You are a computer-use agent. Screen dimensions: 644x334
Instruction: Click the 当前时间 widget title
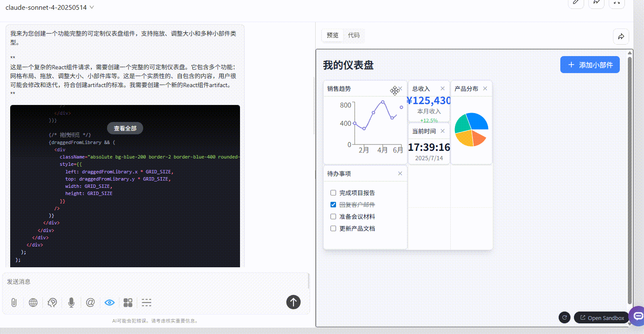coord(424,131)
